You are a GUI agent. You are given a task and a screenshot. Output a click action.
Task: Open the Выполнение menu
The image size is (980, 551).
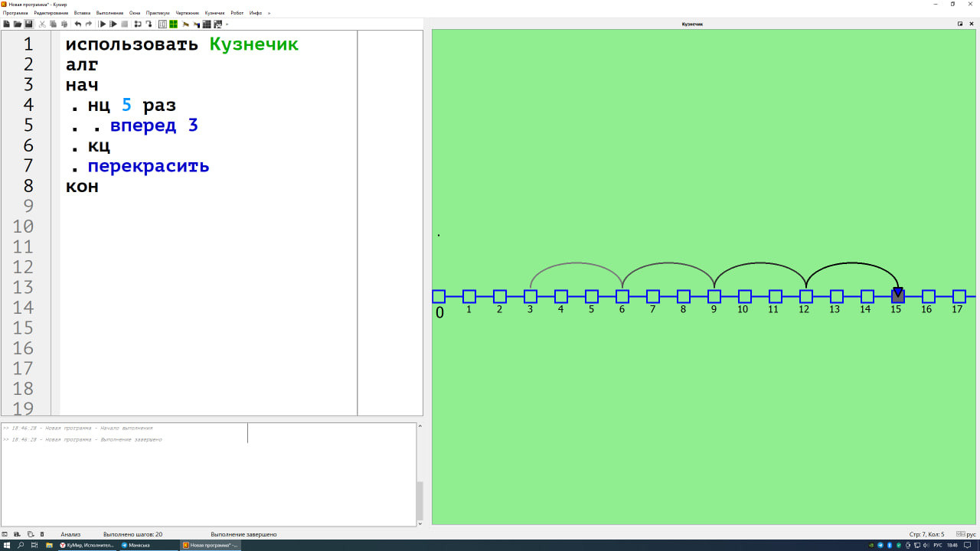pyautogui.click(x=109, y=13)
